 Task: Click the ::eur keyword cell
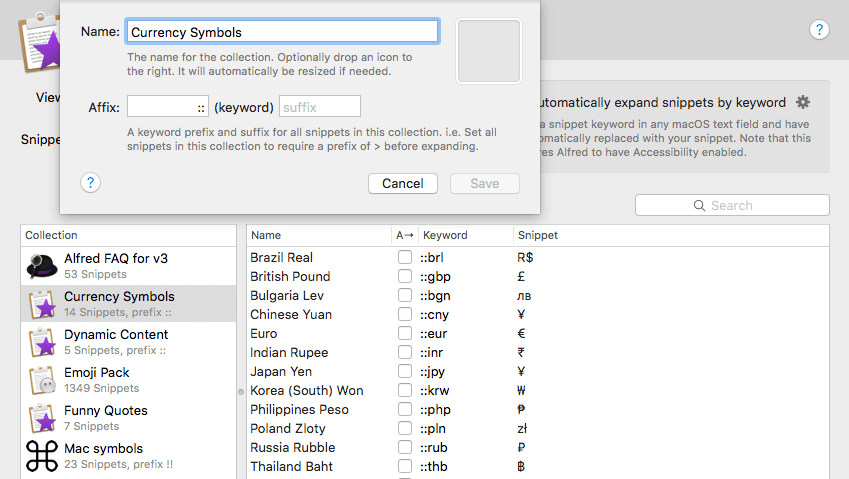(x=434, y=333)
